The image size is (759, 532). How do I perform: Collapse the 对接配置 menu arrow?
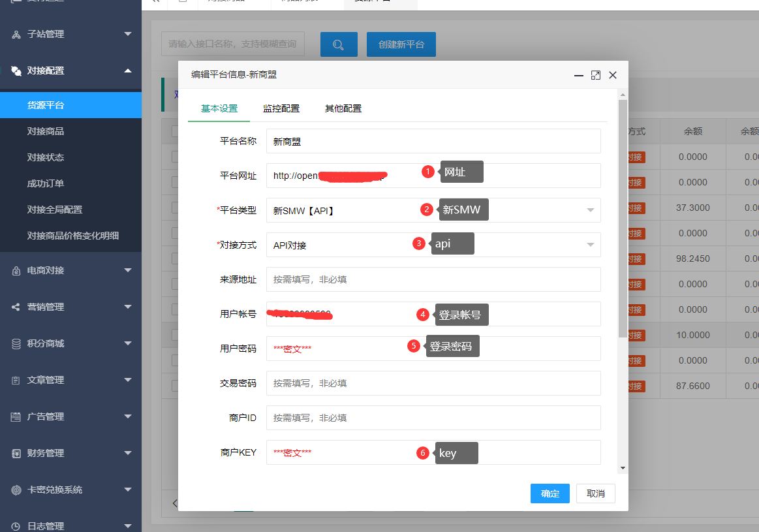point(128,70)
